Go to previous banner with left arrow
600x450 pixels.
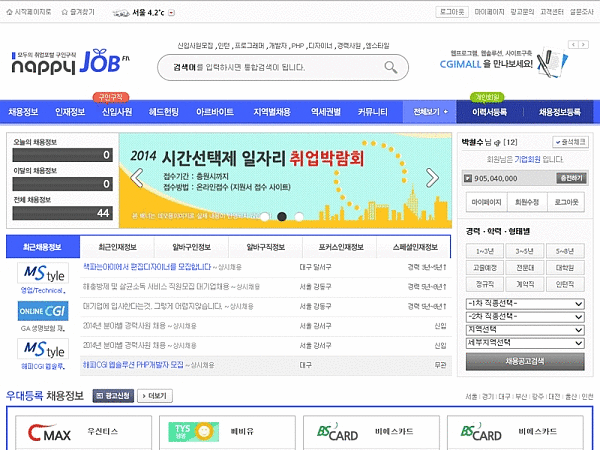[x=135, y=179]
